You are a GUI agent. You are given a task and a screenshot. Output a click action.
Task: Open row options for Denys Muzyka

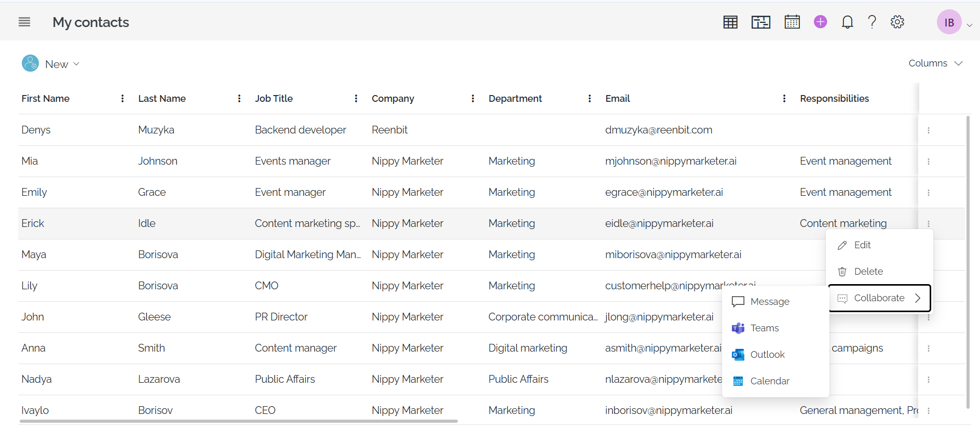pos(928,130)
